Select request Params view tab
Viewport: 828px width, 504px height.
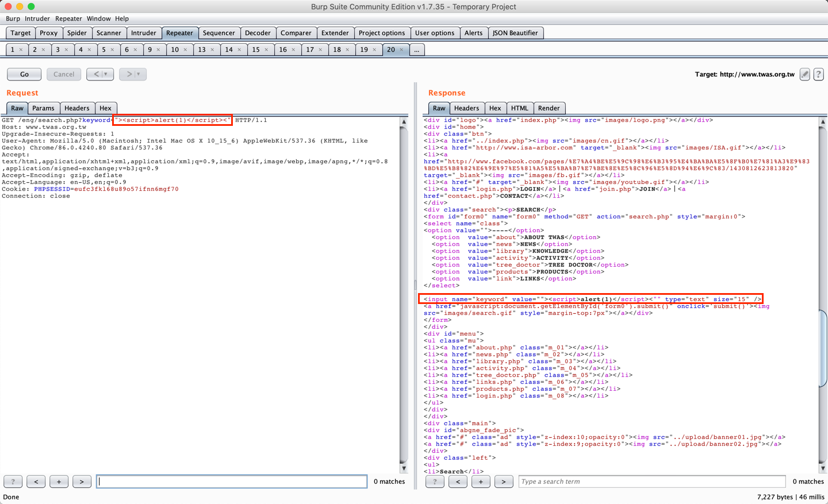point(43,108)
